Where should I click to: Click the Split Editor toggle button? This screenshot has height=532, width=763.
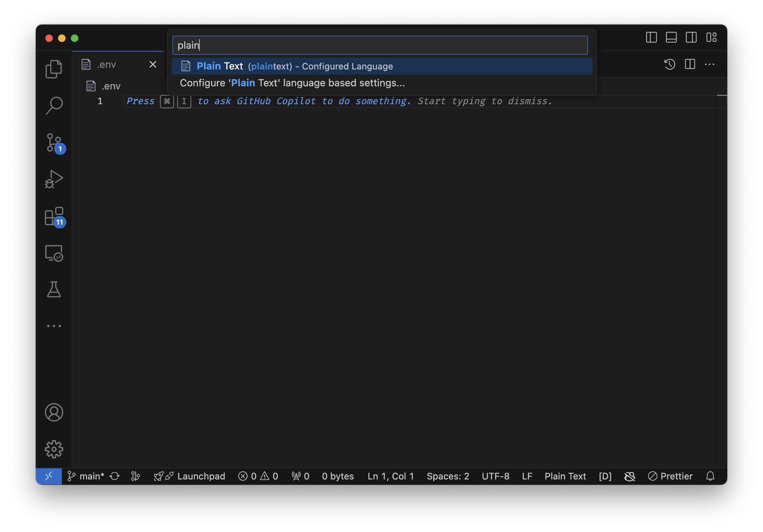click(691, 64)
